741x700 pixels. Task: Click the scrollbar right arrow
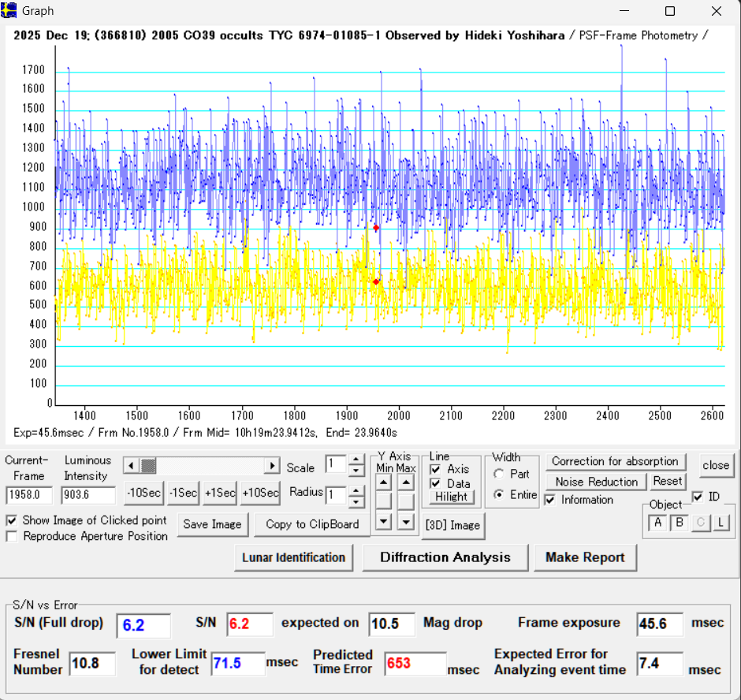point(272,466)
